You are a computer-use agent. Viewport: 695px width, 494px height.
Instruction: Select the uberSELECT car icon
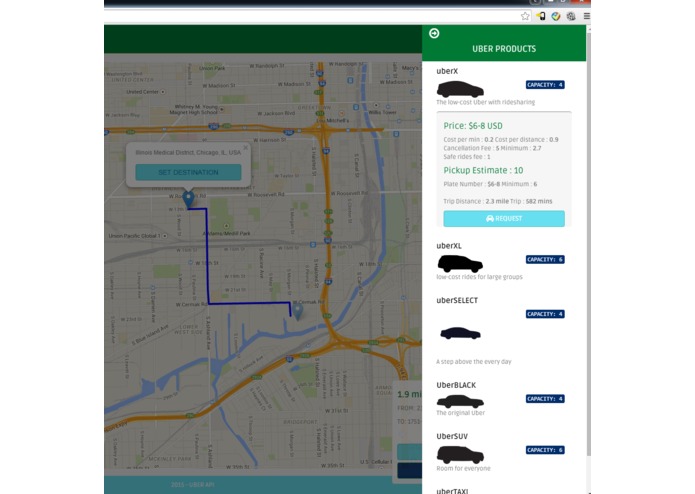coord(460,333)
